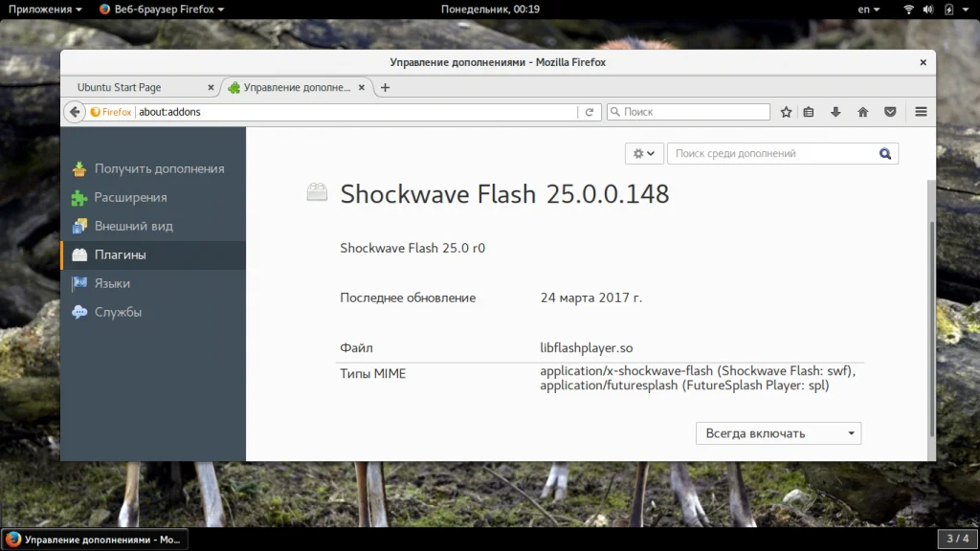Go back with the back arrow button
This screenshot has width=980, height=551.
pos(75,112)
